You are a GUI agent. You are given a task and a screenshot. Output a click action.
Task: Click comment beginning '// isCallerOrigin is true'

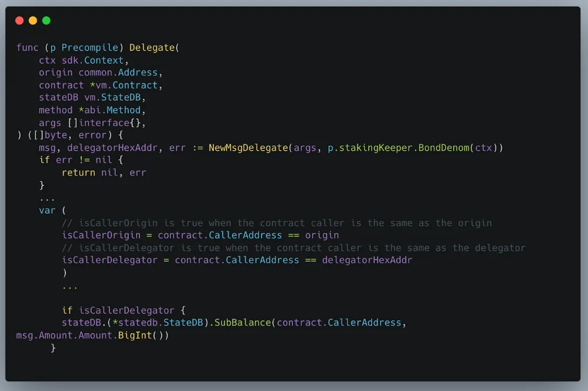[277, 223]
